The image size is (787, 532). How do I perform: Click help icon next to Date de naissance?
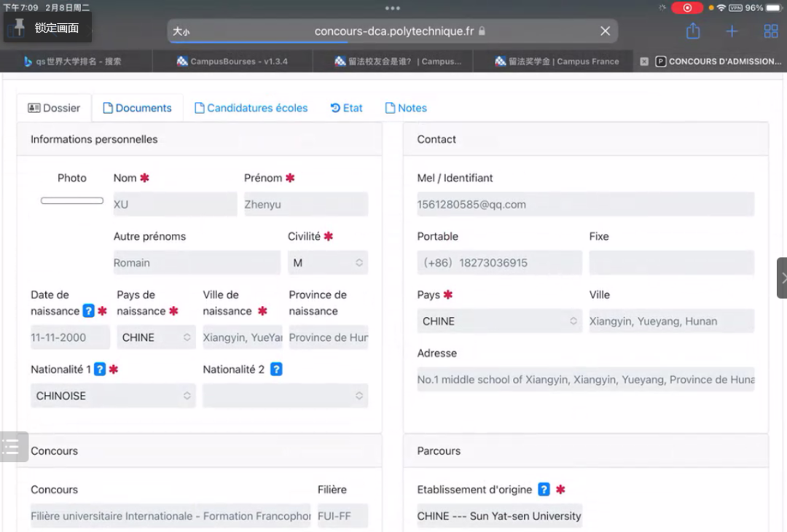pos(89,311)
